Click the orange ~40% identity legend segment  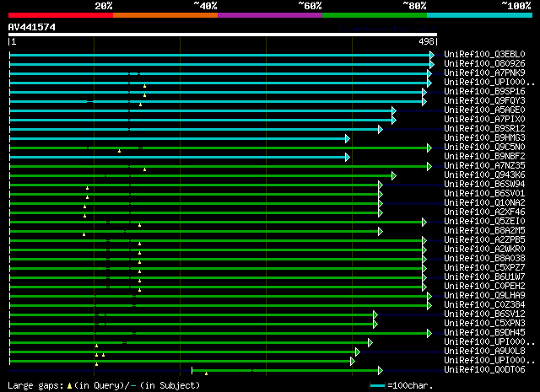pyautogui.click(x=165, y=15)
